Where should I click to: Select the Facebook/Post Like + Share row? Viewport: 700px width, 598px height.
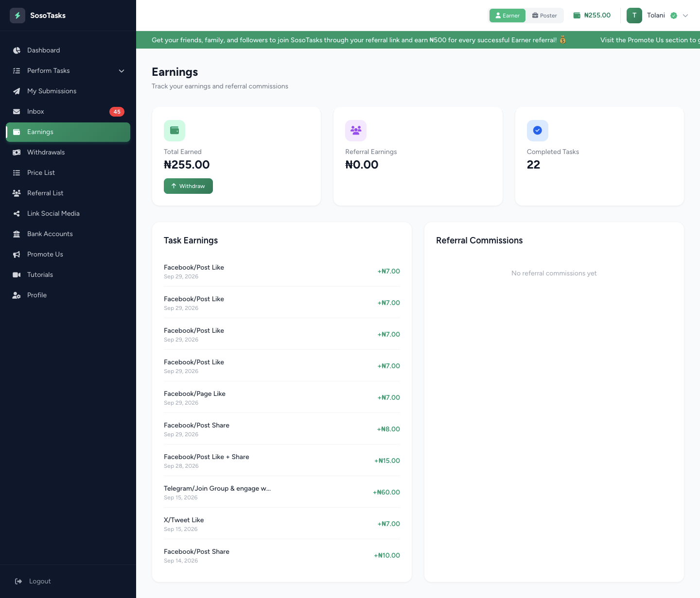(282, 461)
